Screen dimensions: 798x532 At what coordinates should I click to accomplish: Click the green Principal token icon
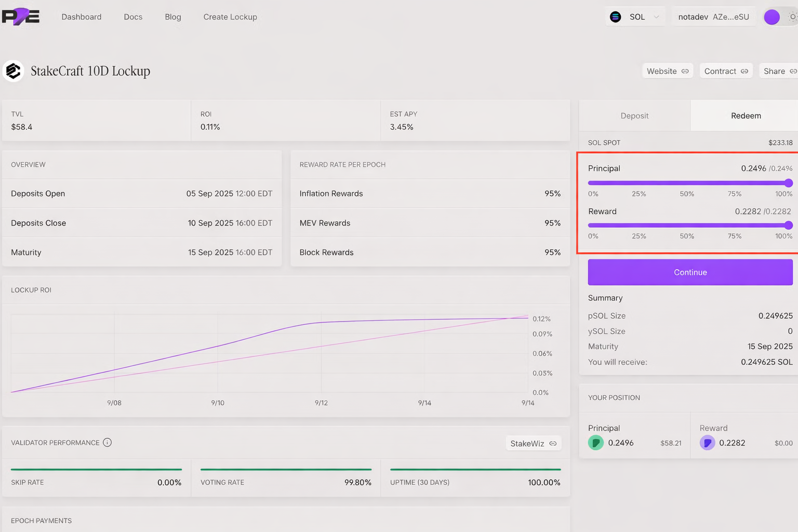[596, 443]
